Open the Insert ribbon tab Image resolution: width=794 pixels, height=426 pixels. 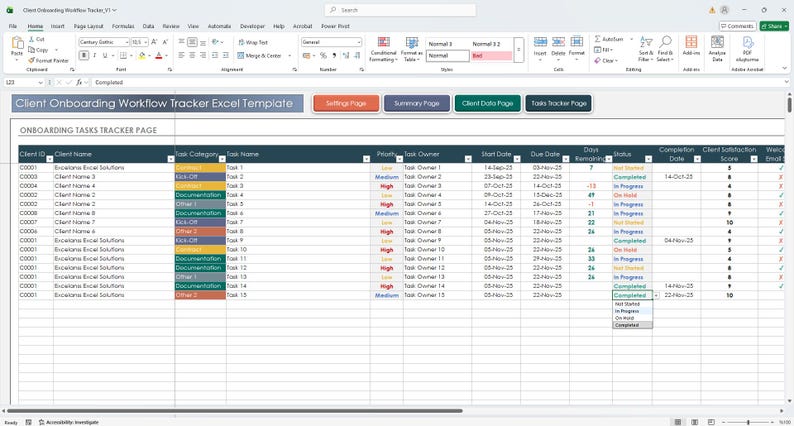pos(57,26)
